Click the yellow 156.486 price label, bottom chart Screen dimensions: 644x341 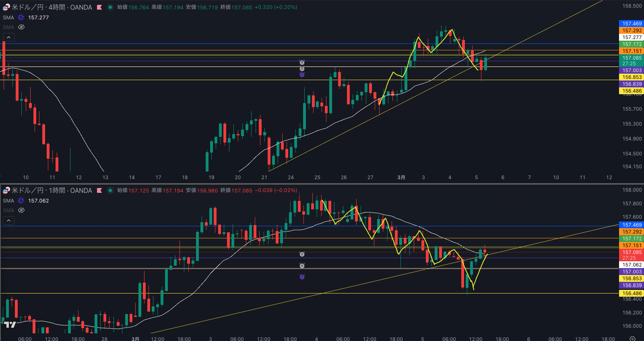point(632,293)
